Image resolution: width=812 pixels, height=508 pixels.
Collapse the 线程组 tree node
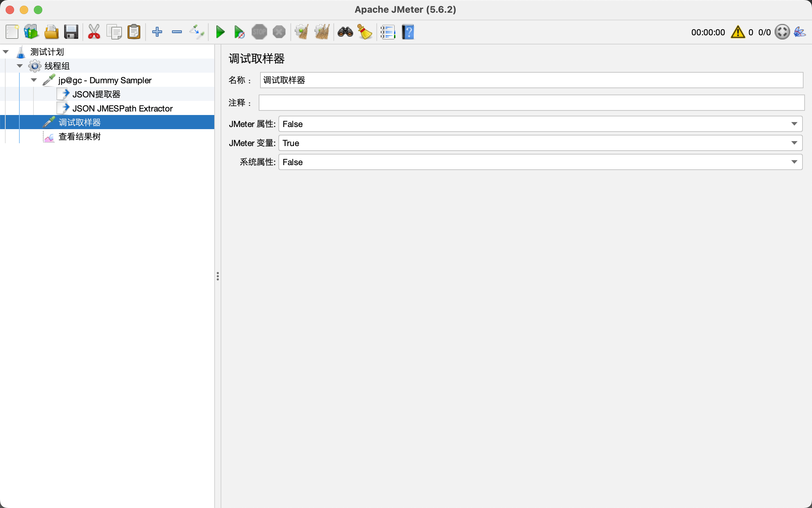pyautogui.click(x=20, y=66)
